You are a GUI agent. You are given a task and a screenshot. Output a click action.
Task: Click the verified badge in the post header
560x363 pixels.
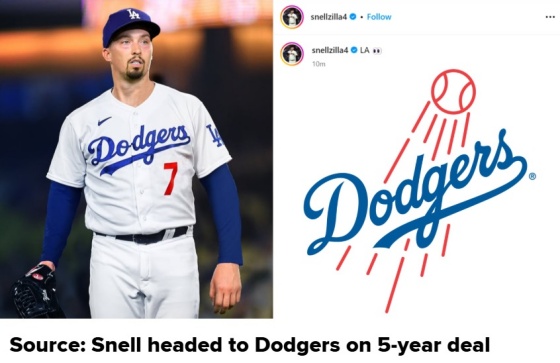(x=353, y=16)
